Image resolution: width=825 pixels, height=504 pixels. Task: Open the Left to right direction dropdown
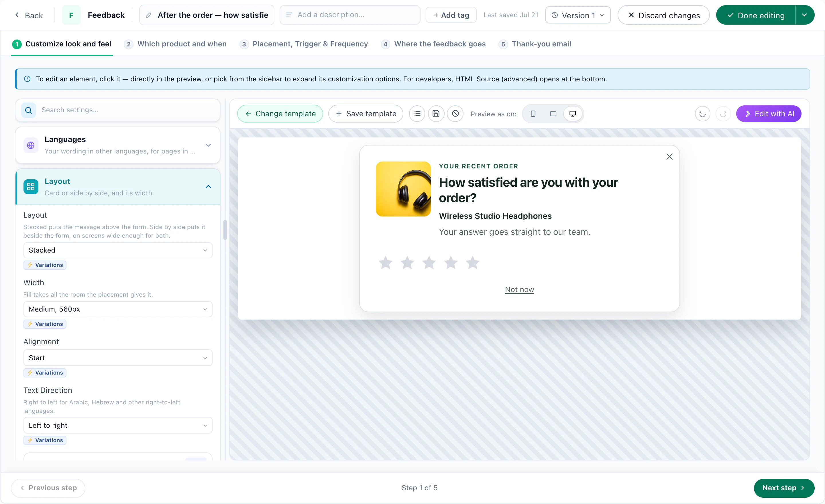pos(118,425)
